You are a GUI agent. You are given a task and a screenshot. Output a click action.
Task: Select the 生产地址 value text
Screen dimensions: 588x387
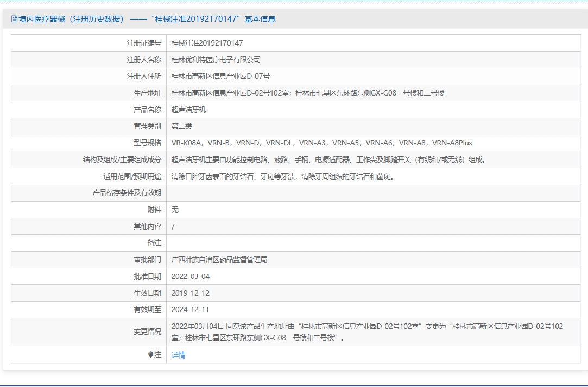point(308,93)
